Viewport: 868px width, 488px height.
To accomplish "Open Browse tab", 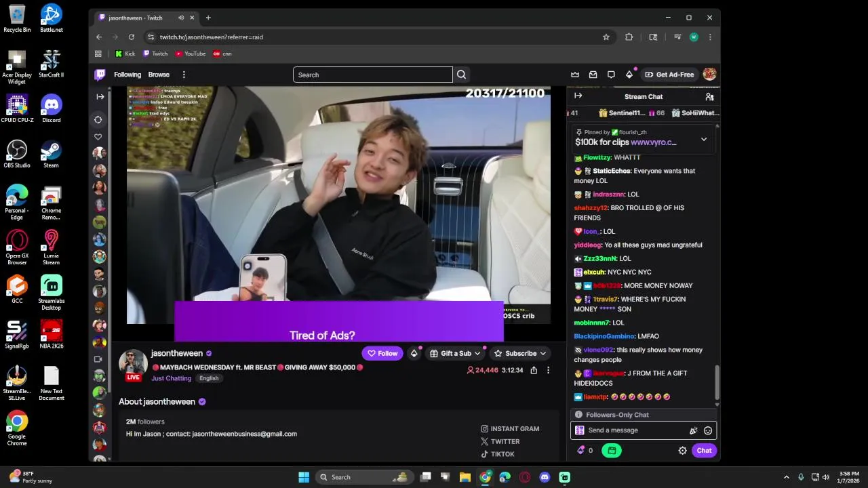I will [x=159, y=75].
